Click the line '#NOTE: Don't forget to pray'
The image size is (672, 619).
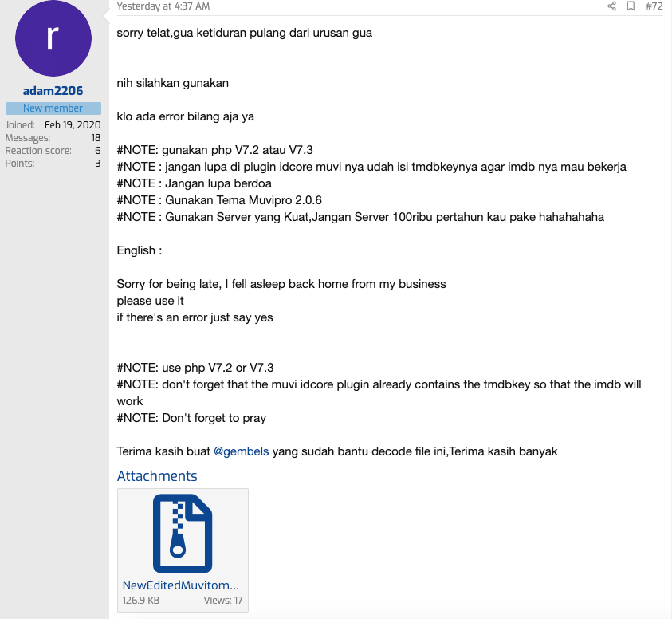[x=191, y=418]
